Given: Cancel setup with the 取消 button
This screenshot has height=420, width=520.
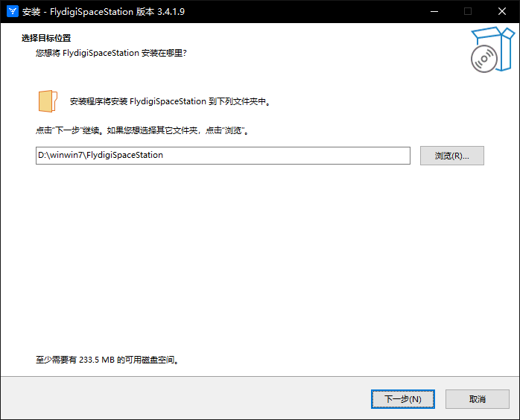Looking at the screenshot, I should tap(478, 399).
